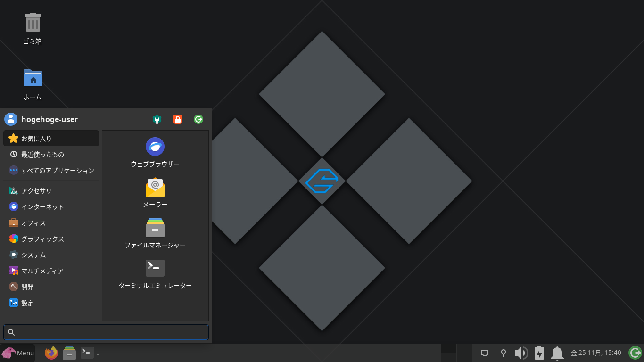This screenshot has width=644, height=362.
Task: Click the orange lock screen icon
Action: coord(178,119)
